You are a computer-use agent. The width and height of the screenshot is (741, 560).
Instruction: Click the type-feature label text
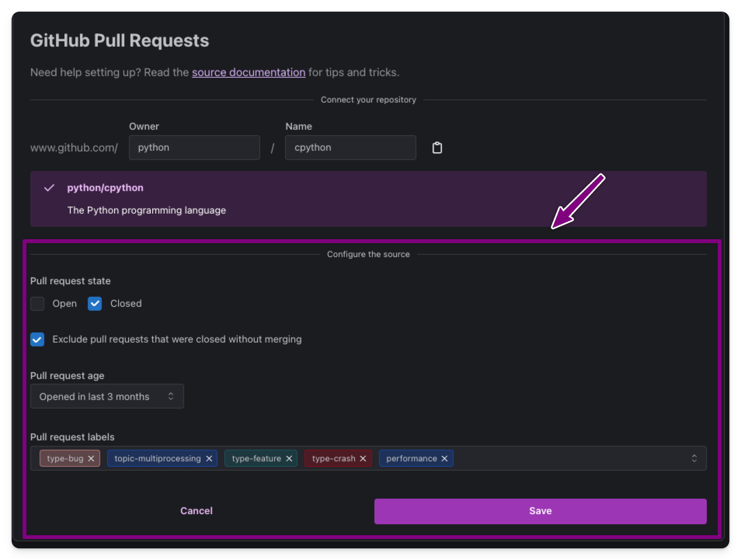coord(256,459)
